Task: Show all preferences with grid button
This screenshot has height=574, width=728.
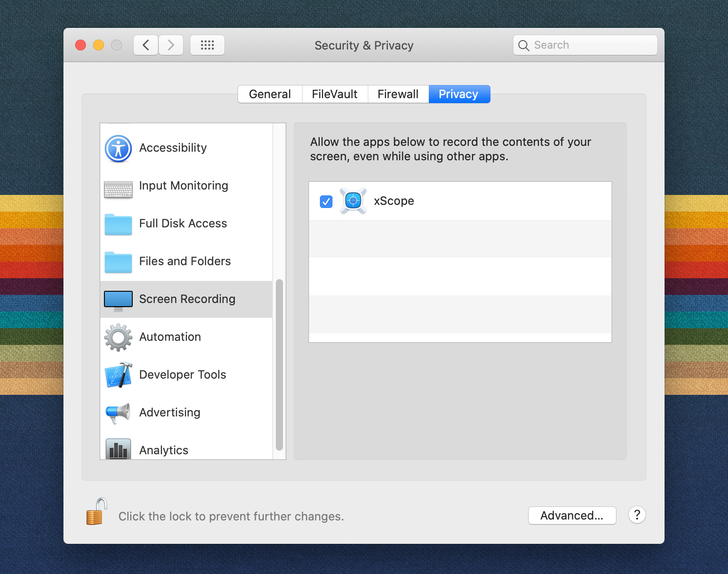Action: (207, 45)
